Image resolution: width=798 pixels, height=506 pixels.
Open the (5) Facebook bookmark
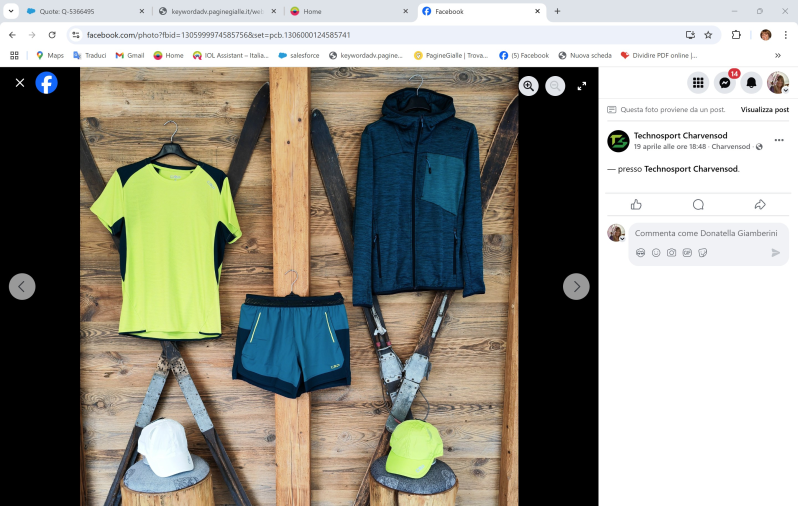(524, 55)
